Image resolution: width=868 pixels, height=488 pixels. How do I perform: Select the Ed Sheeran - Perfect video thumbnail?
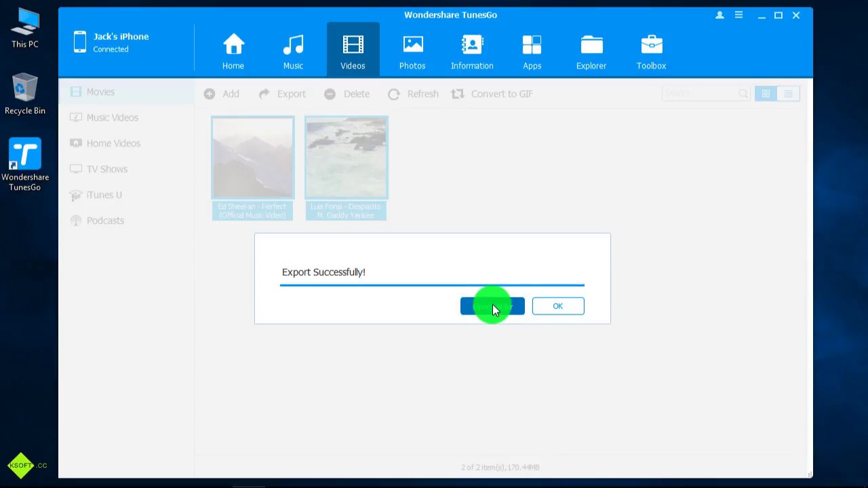click(252, 157)
